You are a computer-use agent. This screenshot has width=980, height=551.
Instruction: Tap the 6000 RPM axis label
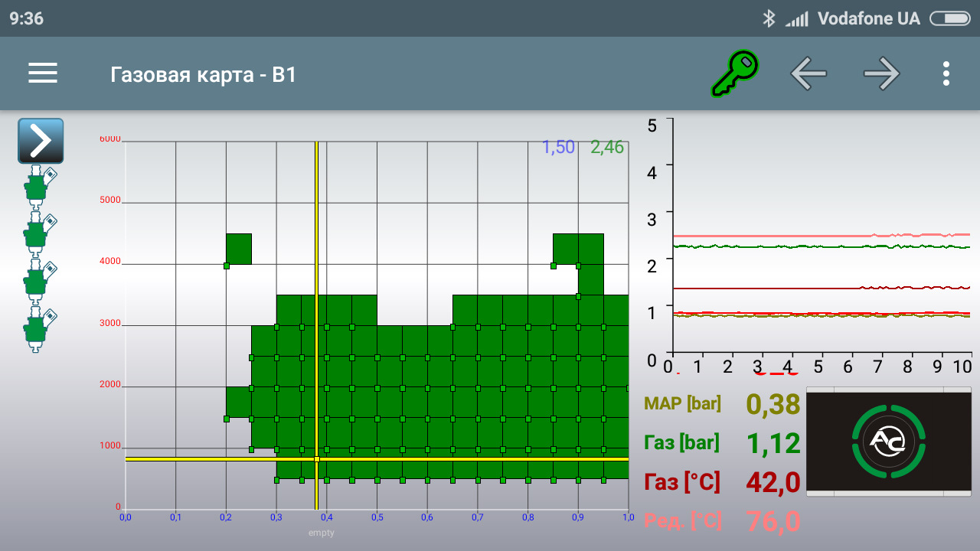point(109,139)
